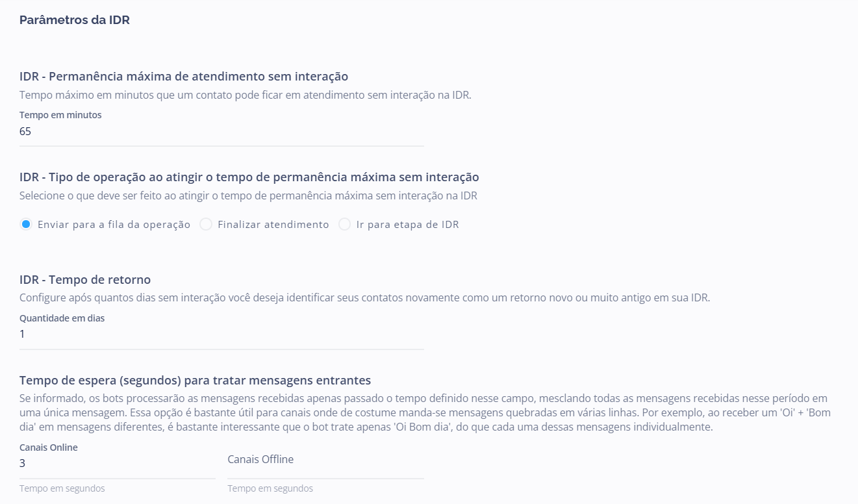Click the 'Parâmetros da IDR' page heading
This screenshot has height=504, width=858.
[x=75, y=20]
